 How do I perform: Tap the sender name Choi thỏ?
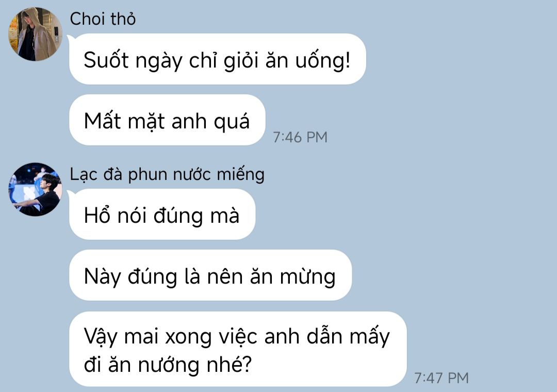click(x=103, y=19)
